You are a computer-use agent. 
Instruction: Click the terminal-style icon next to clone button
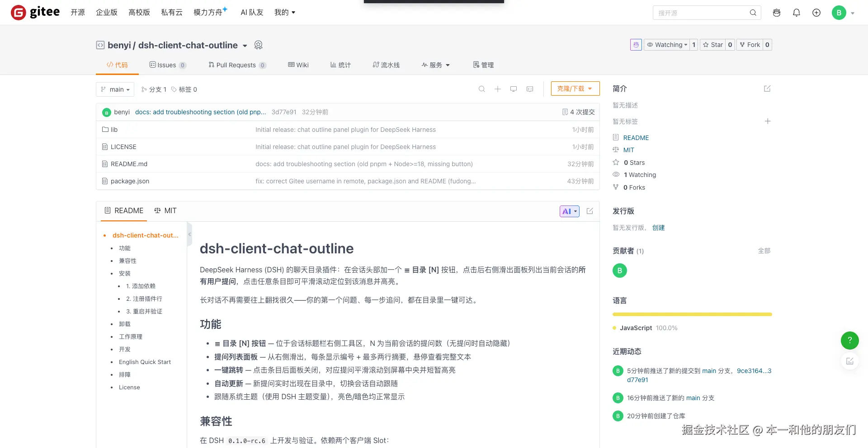tap(530, 89)
